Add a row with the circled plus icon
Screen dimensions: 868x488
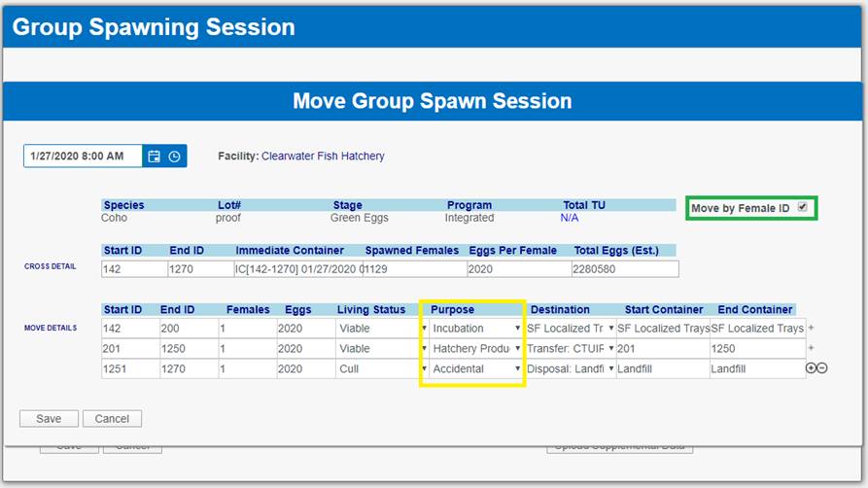coord(811,368)
